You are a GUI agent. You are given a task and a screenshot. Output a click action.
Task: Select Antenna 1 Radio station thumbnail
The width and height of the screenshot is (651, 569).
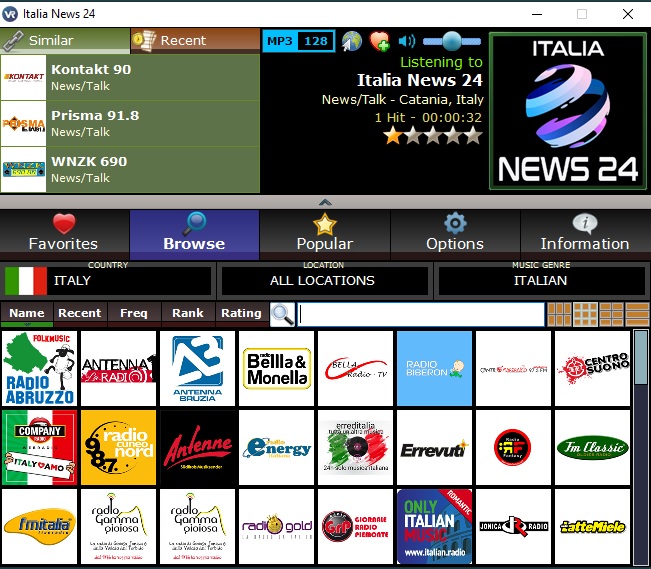point(118,368)
